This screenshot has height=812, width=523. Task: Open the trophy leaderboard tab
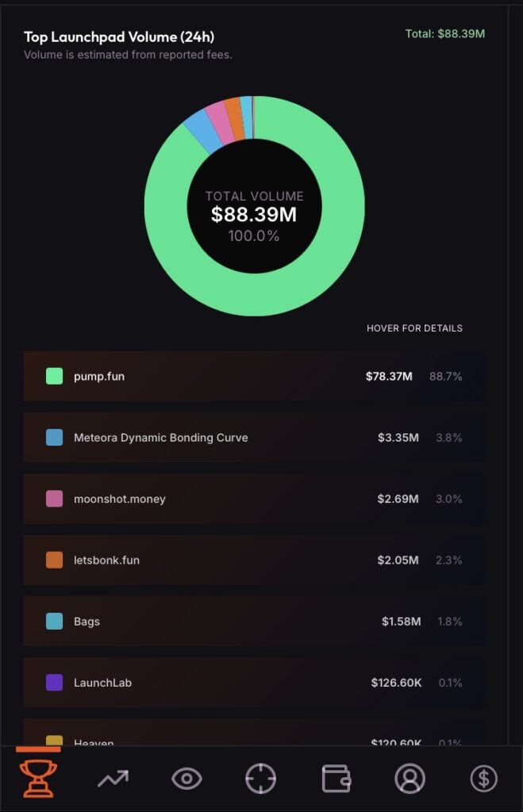pos(38,778)
